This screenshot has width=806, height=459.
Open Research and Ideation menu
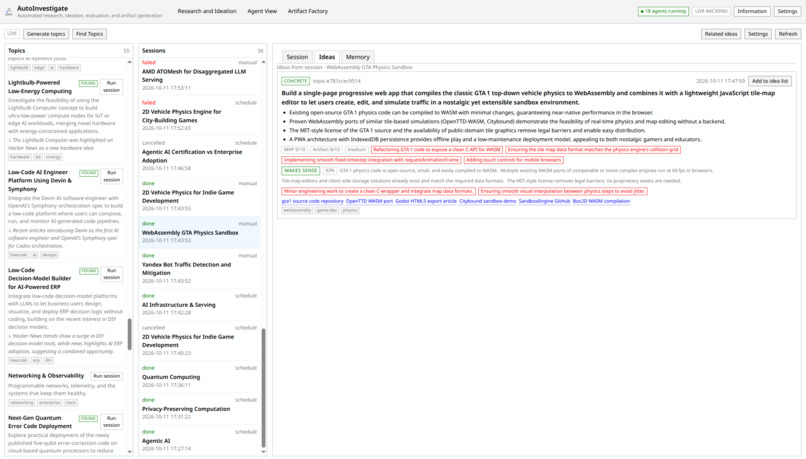[x=207, y=11]
